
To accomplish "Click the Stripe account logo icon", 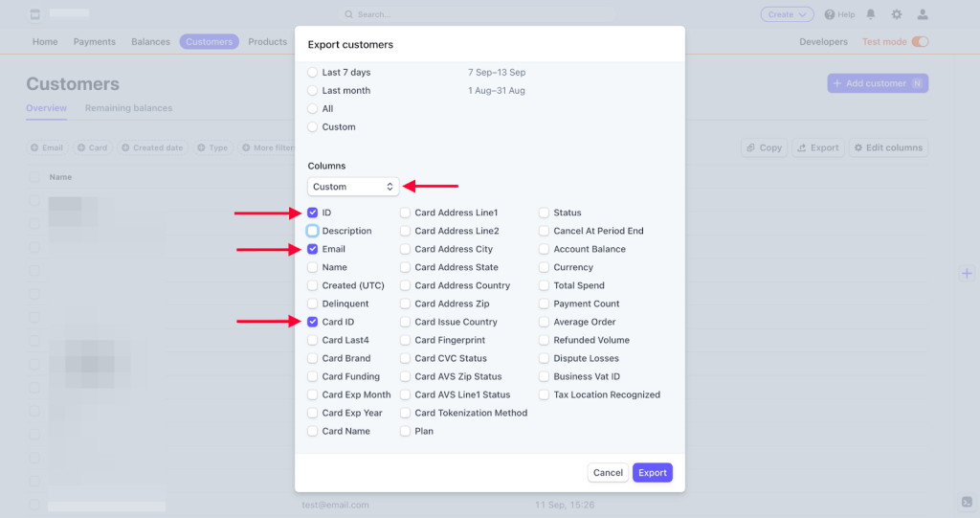I will point(35,14).
